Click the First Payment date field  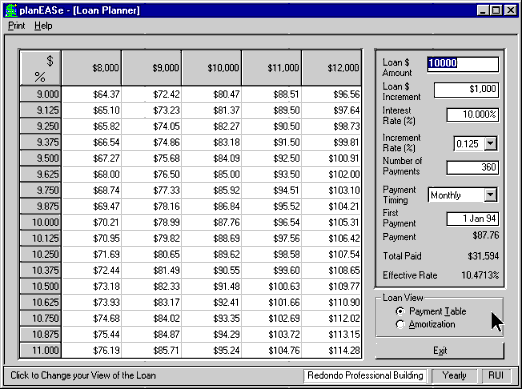point(473,219)
